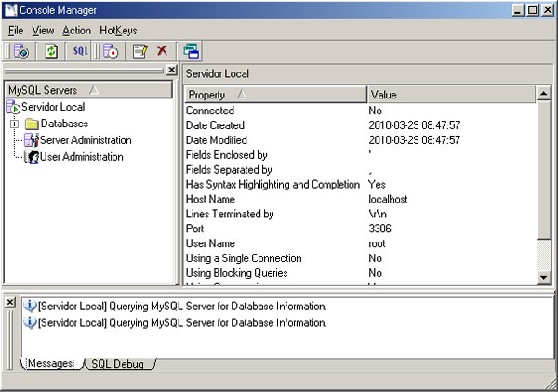Image resolution: width=558 pixels, height=392 pixels.
Task: Click the first info icon in Messages
Action: tap(30, 306)
